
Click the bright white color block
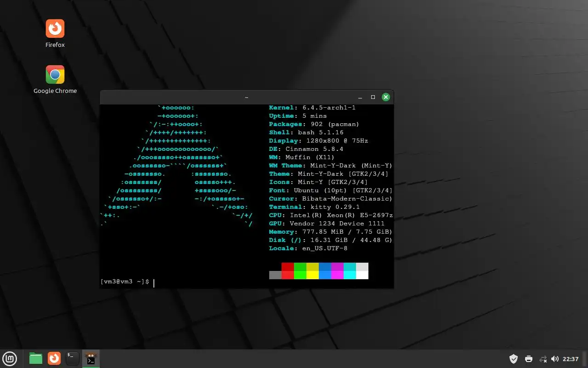click(x=362, y=275)
